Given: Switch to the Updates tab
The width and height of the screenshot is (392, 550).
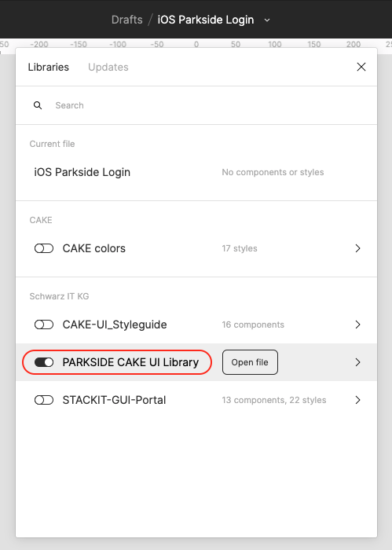Looking at the screenshot, I should (x=108, y=67).
